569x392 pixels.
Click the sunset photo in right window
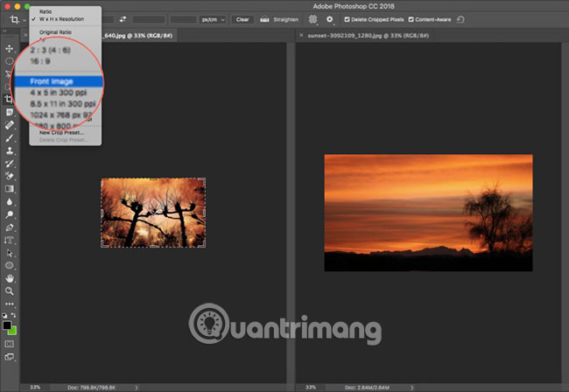(x=429, y=213)
